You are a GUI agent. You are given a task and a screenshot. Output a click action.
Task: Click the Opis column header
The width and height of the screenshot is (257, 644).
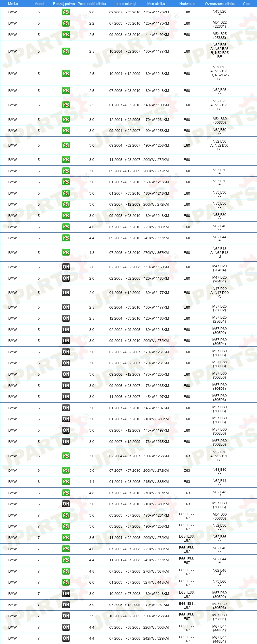[246, 4]
